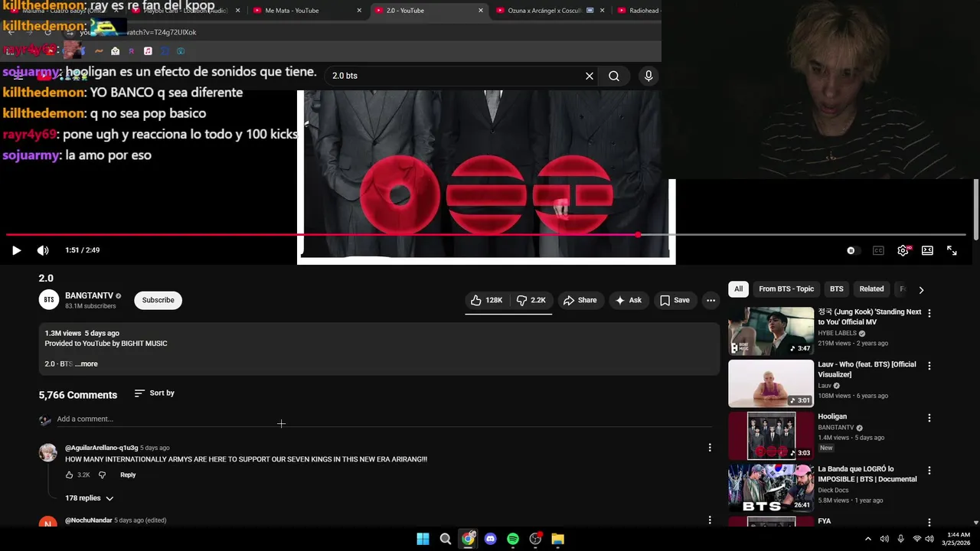Open the Ask button
This screenshot has height=551, width=980.
pos(629,300)
